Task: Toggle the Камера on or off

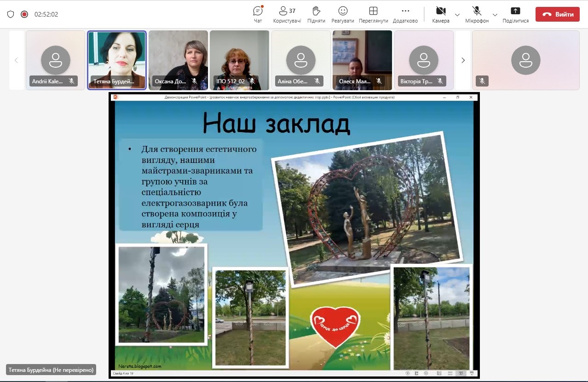Action: [440, 14]
